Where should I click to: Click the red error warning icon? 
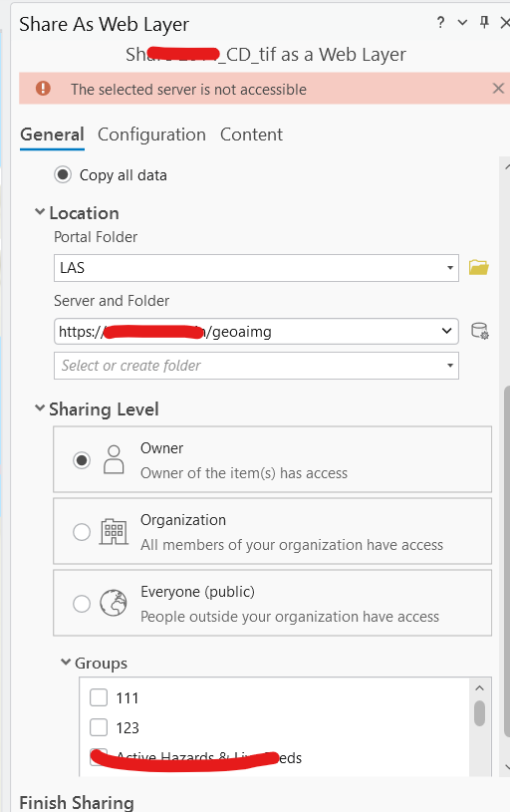pyautogui.click(x=43, y=89)
